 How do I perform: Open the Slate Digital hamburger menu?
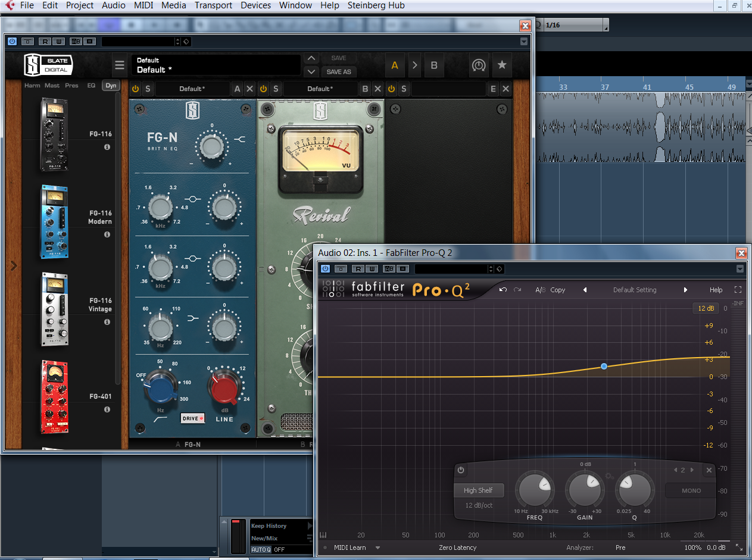120,65
